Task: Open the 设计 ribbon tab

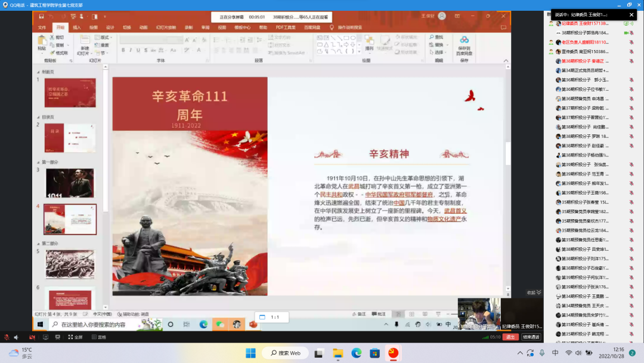Action: 110,27
